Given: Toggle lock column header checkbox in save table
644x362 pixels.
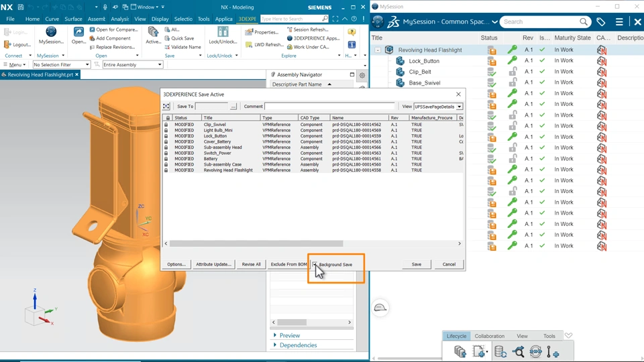Looking at the screenshot, I should (168, 118).
